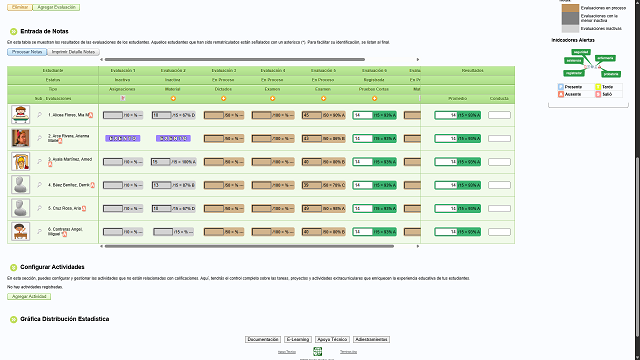640x360 pixels.
Task: Click the red absent icon beside Arce Rivera
Action: click(x=60, y=141)
